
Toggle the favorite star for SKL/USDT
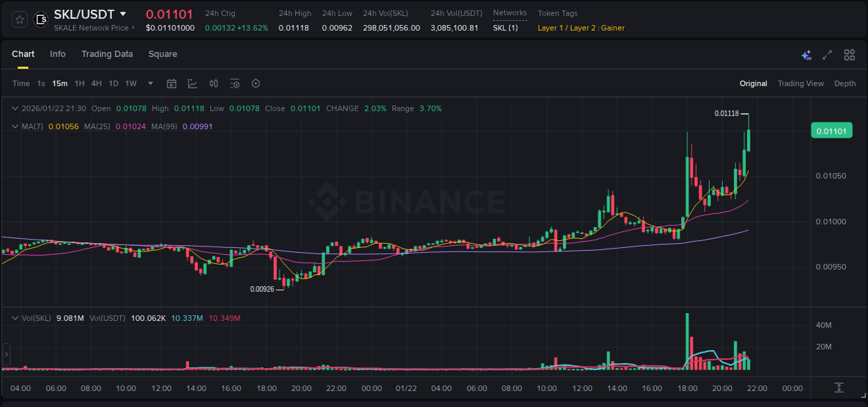19,19
